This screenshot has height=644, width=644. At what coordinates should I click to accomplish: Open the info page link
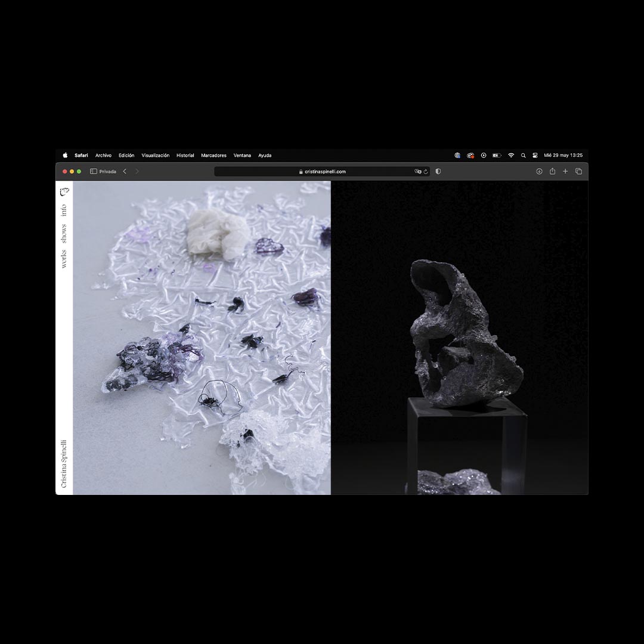tap(64, 210)
